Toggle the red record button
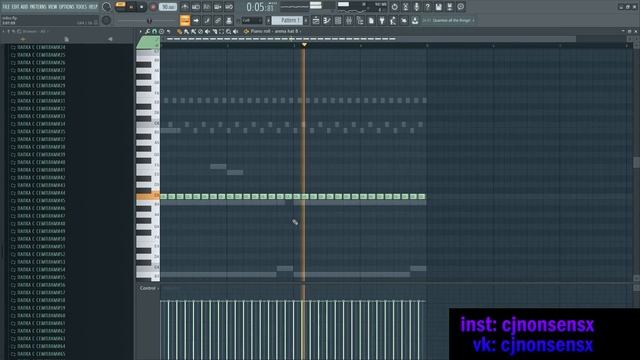Viewport: 640px width, 360px height. click(x=153, y=7)
